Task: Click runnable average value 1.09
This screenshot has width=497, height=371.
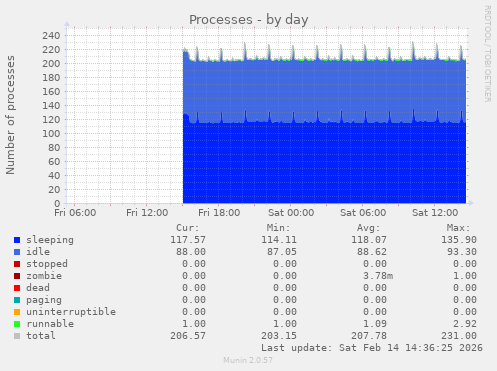Action: click(x=375, y=324)
